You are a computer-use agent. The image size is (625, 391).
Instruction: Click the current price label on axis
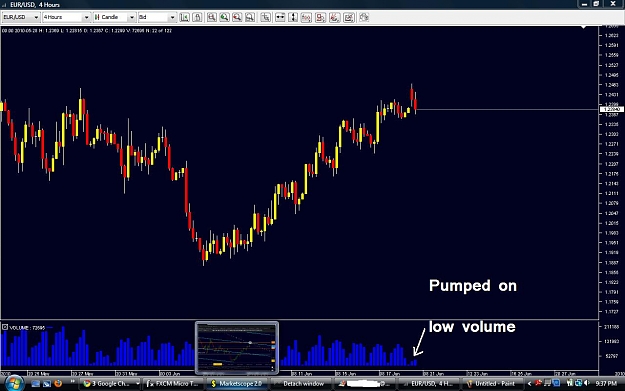click(611, 109)
